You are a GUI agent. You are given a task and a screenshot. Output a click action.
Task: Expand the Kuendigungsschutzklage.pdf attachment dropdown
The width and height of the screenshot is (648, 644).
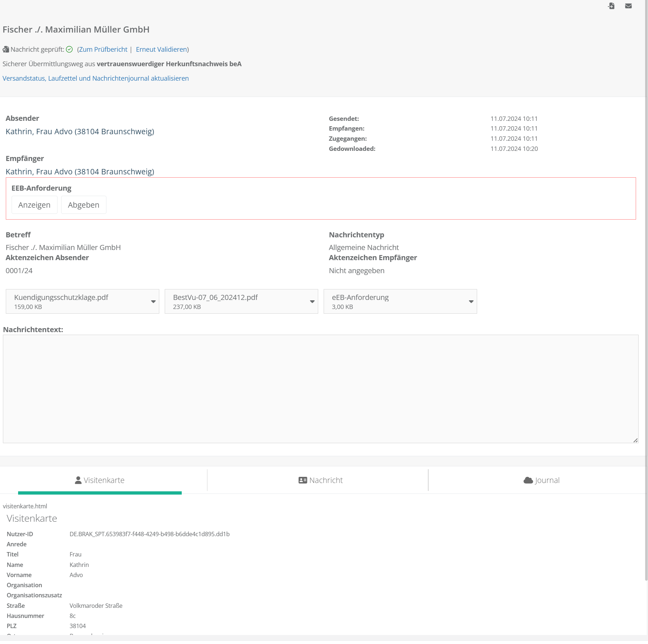pyautogui.click(x=153, y=301)
